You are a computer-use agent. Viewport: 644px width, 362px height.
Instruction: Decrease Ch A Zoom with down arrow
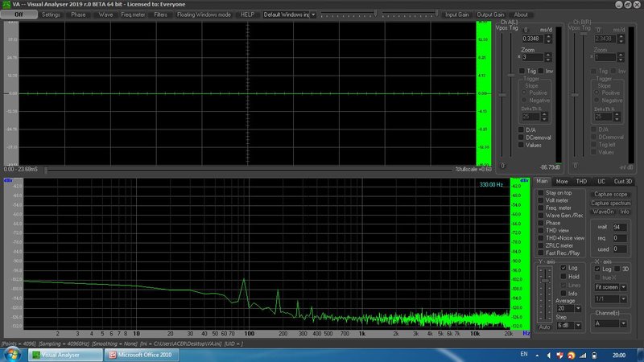548,60
